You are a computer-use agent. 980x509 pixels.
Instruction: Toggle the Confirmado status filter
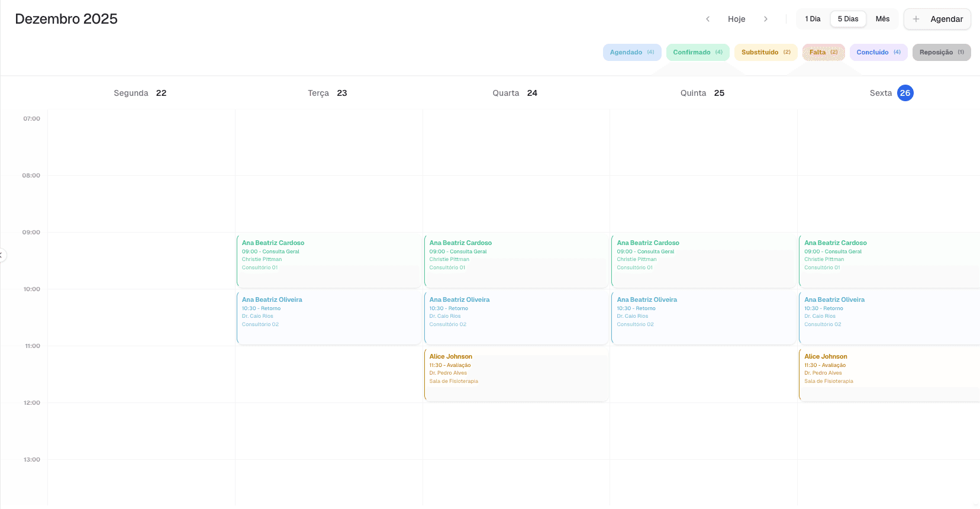click(697, 52)
